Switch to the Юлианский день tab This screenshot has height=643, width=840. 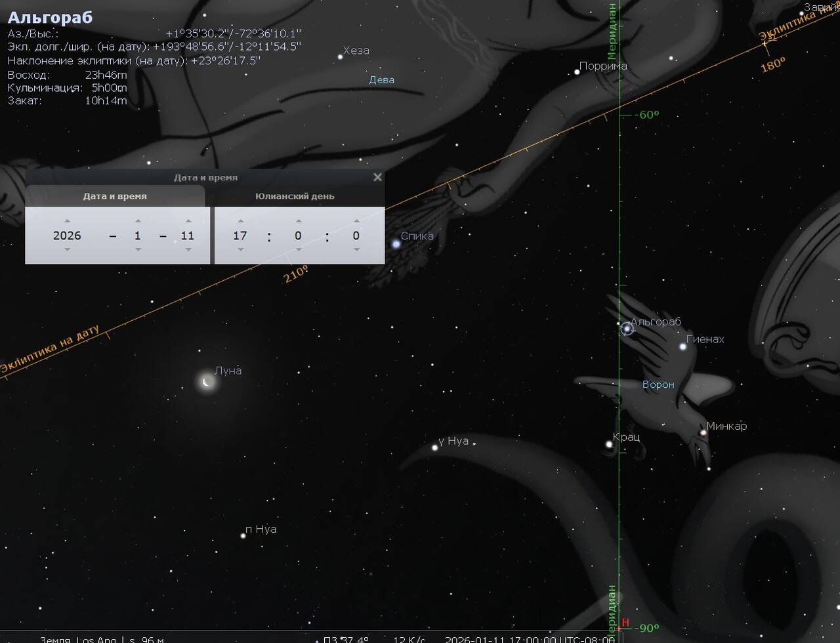point(295,196)
